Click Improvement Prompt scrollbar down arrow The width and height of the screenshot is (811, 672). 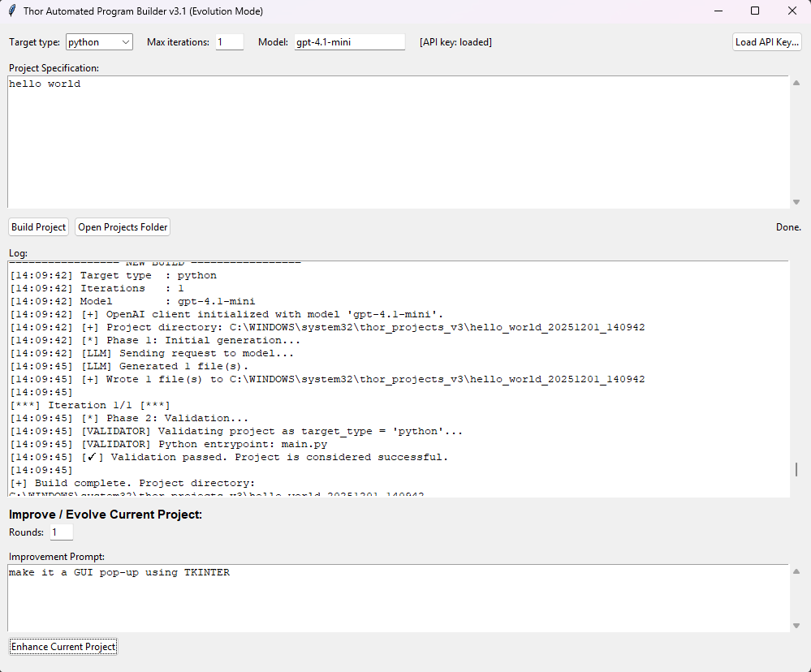(796, 626)
